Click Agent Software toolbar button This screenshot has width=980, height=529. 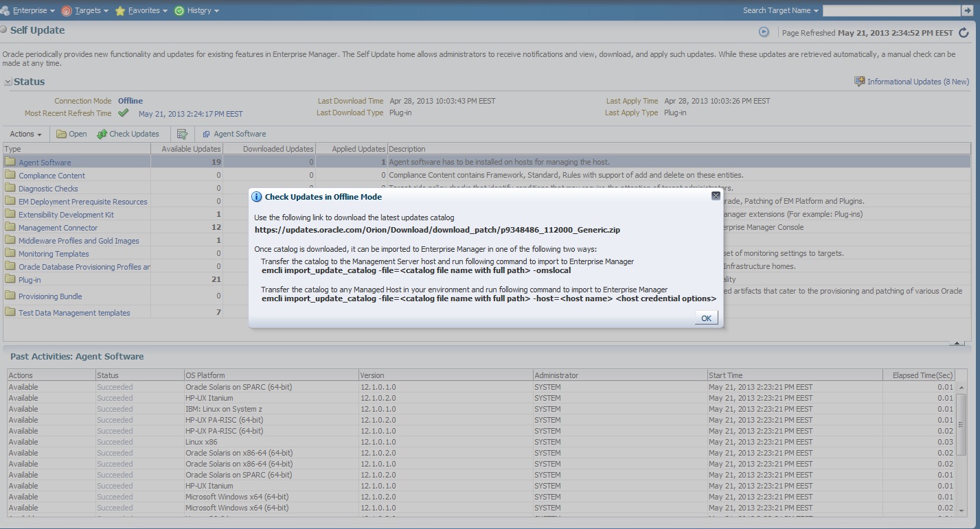click(x=234, y=134)
